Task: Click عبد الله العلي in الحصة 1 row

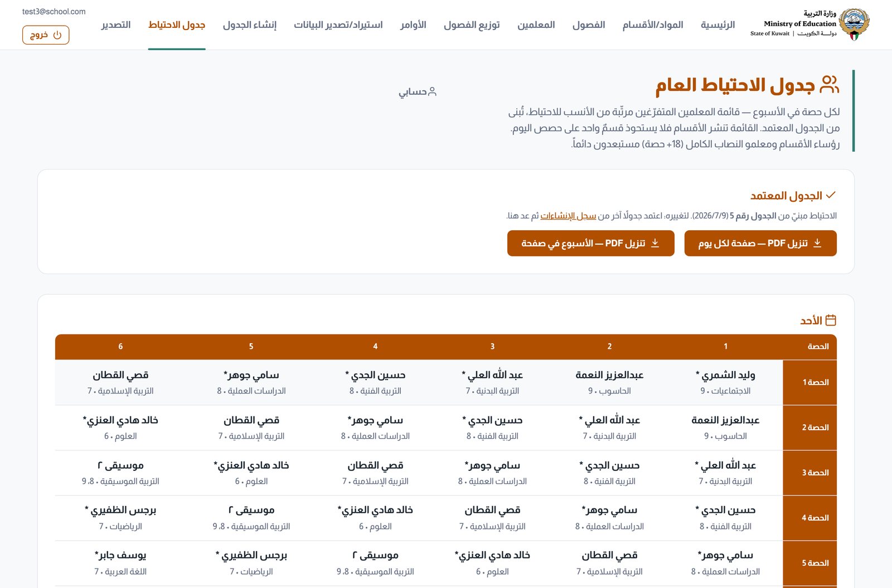Action: [x=492, y=375]
